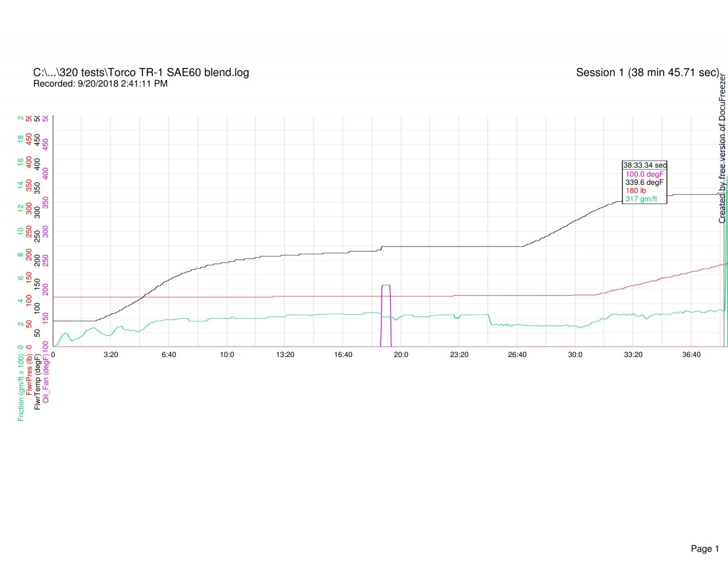Select the 16:40 time axis tick
The width and height of the screenshot is (728, 562).
(343, 355)
